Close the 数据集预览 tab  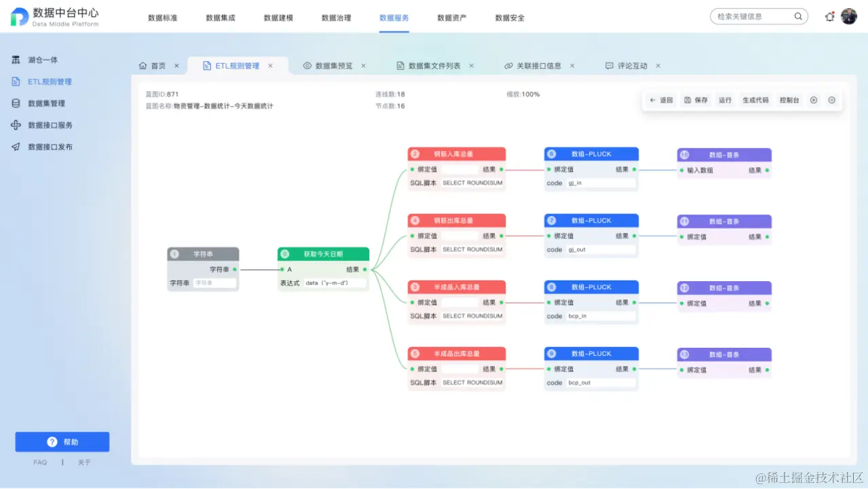pyautogui.click(x=363, y=65)
